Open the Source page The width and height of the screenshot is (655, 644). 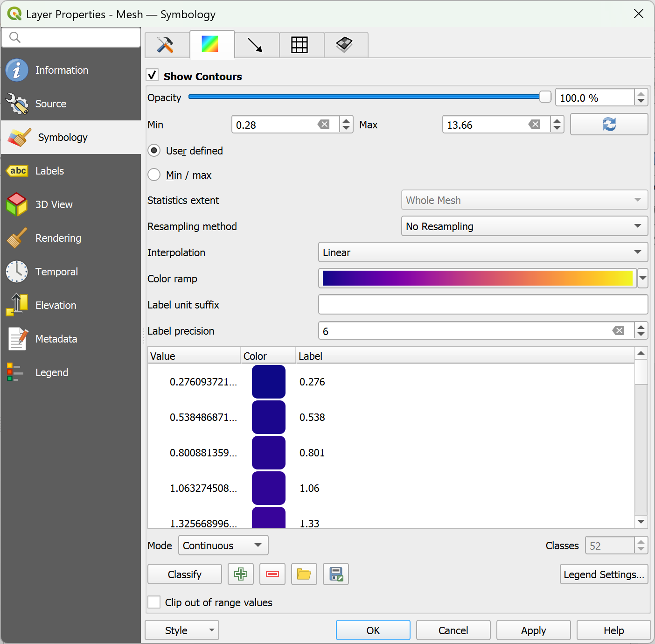71,104
